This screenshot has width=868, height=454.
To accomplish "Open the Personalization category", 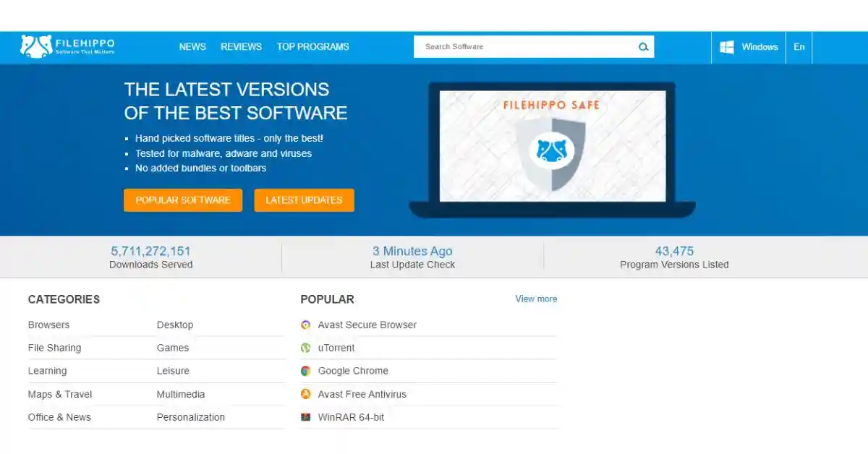I will (x=191, y=417).
